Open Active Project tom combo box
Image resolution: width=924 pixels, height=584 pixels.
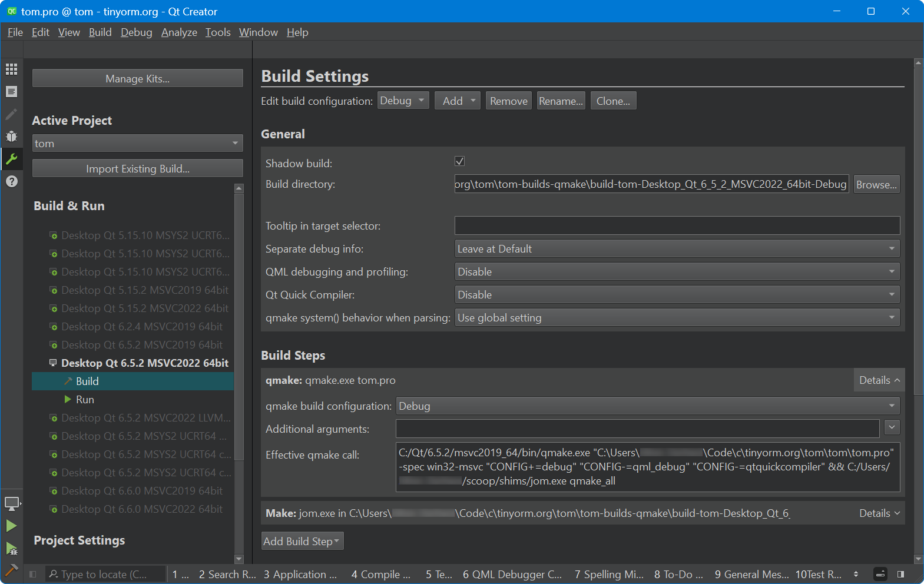point(137,144)
